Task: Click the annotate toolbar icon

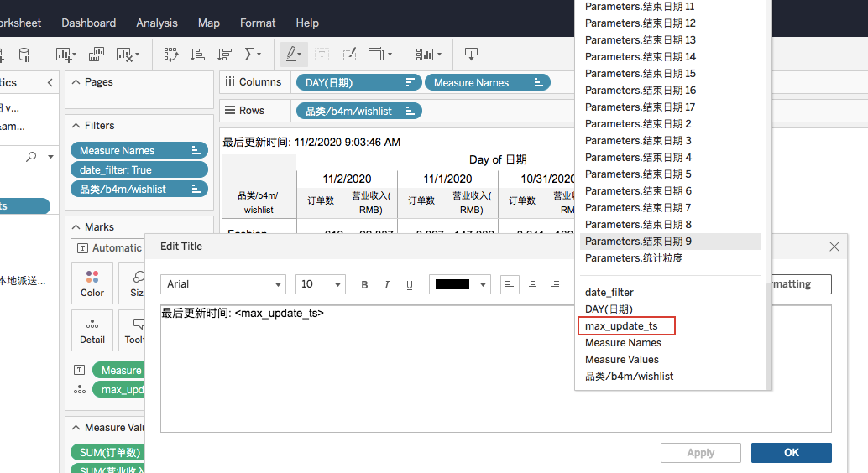Action: click(349, 55)
